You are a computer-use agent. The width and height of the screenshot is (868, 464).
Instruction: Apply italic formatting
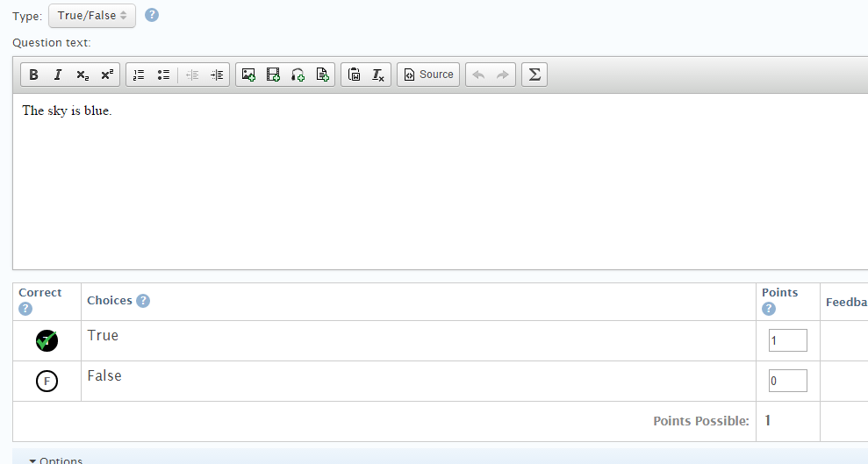[58, 75]
